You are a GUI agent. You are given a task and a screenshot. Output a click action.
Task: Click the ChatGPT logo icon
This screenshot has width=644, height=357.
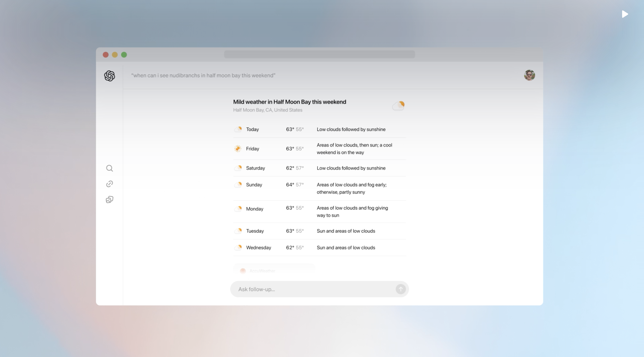click(109, 76)
